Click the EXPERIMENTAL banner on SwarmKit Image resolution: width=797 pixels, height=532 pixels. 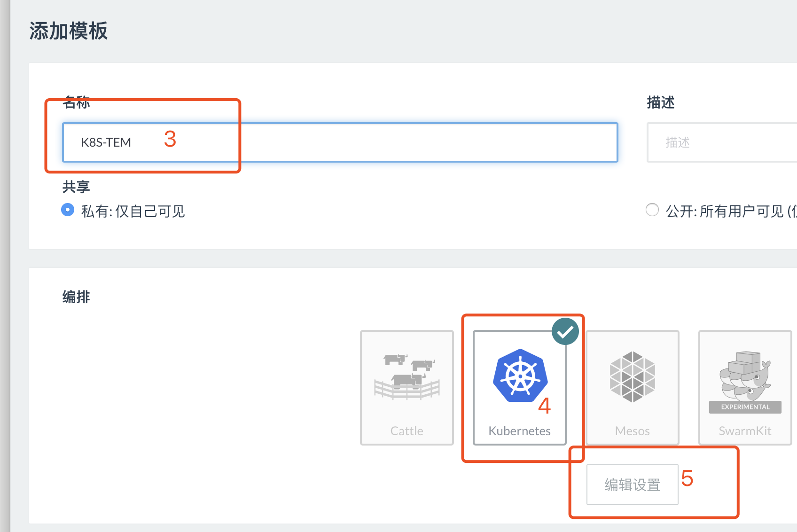tap(744, 407)
